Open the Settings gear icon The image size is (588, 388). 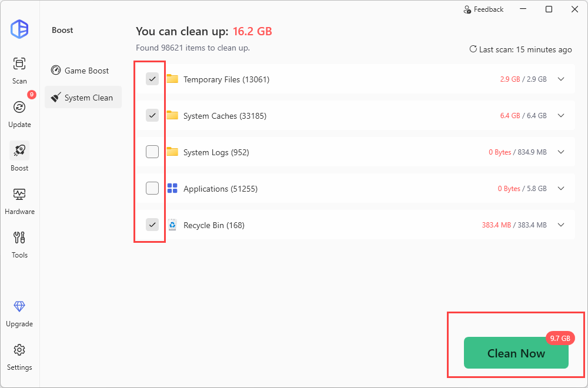pos(19,350)
